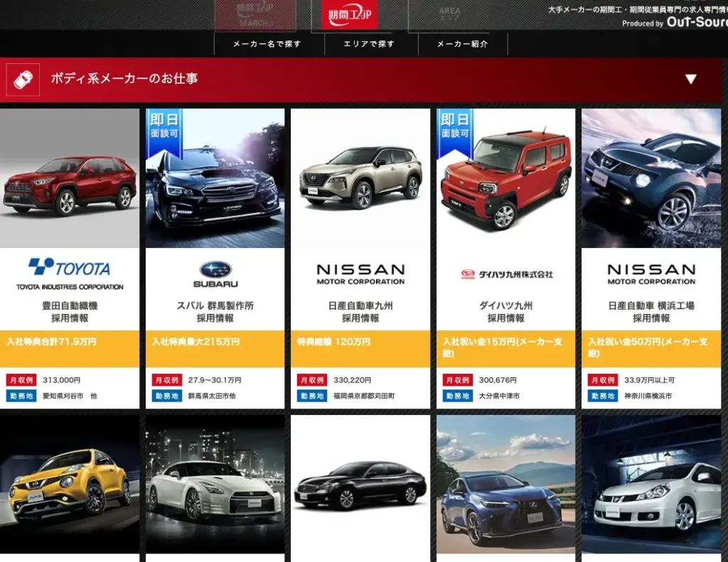Click the 期間工.jp site logo
The image size is (728, 562).
tap(350, 14)
